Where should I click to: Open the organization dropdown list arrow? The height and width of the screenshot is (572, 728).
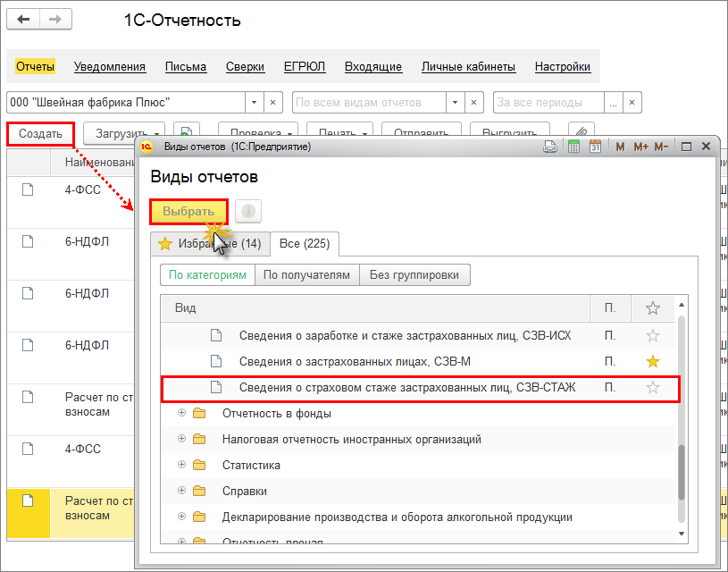pos(255,103)
